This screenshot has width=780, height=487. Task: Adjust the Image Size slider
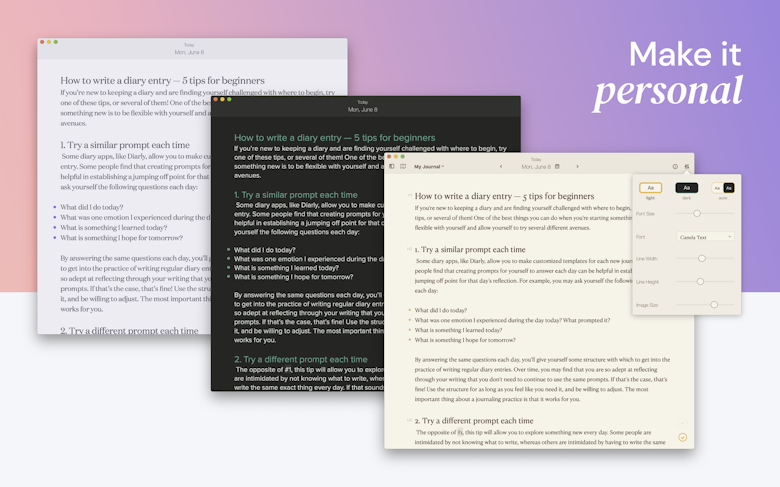click(x=705, y=304)
